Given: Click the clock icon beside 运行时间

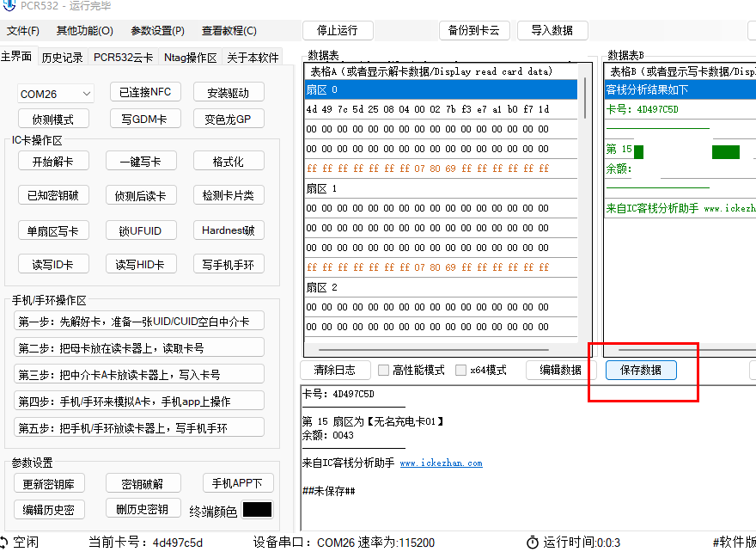Looking at the screenshot, I should 533,542.
